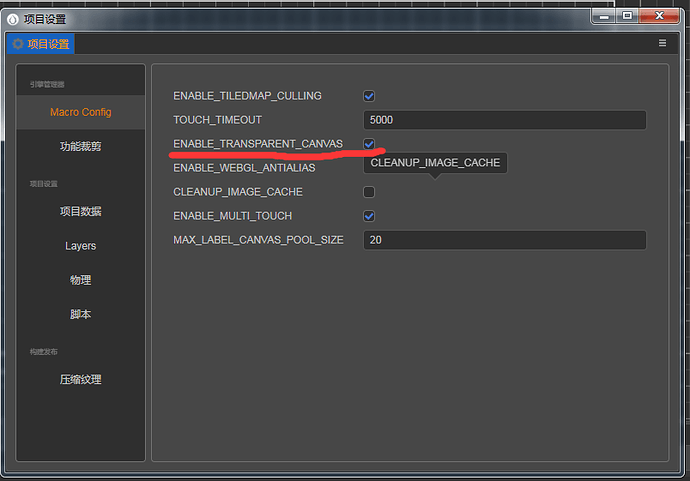Minimize the 项目设置 window
Screen dimensions: 690x481
604,16
